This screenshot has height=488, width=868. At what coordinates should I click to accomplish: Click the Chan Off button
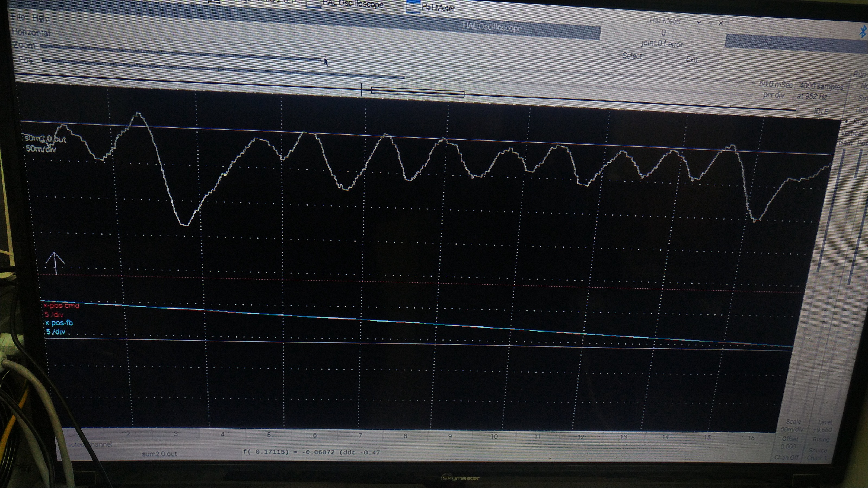(x=786, y=457)
